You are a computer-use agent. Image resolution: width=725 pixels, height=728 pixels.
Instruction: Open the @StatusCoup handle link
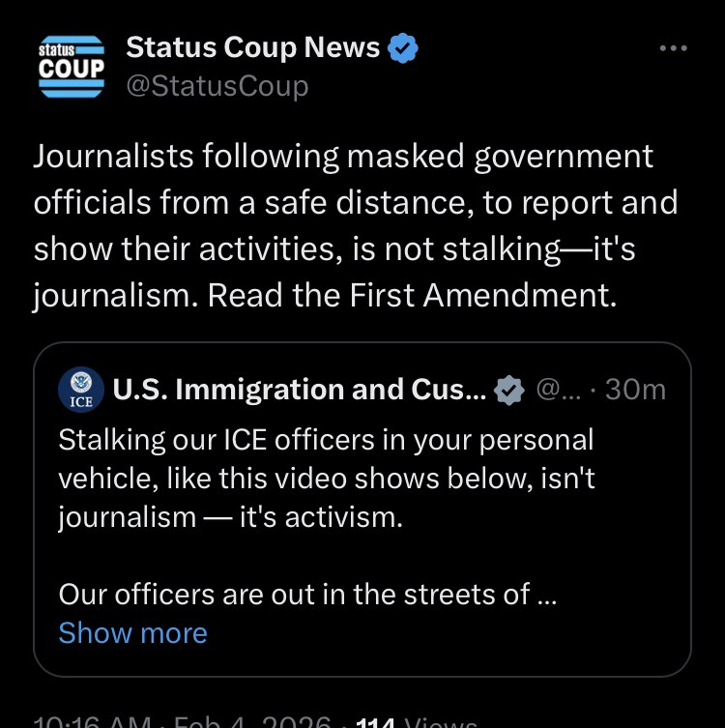pyautogui.click(x=217, y=86)
